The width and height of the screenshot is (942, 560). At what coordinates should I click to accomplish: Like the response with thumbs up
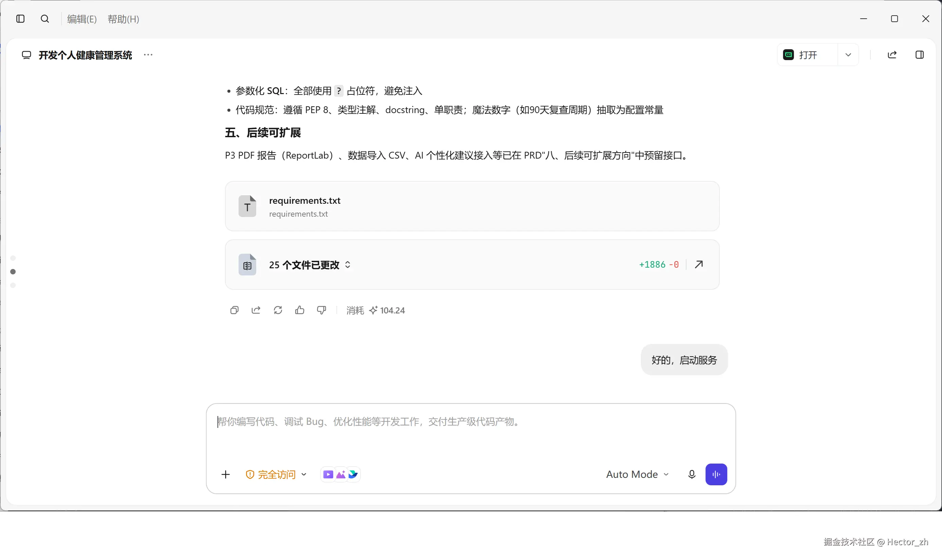(x=300, y=310)
